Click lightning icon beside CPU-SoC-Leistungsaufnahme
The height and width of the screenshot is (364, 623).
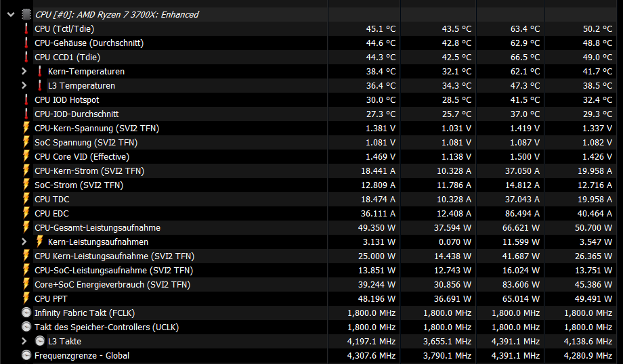click(26, 271)
